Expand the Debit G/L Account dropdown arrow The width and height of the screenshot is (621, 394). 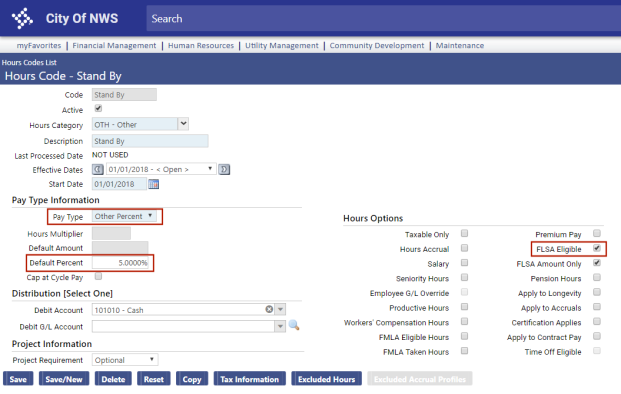280,326
